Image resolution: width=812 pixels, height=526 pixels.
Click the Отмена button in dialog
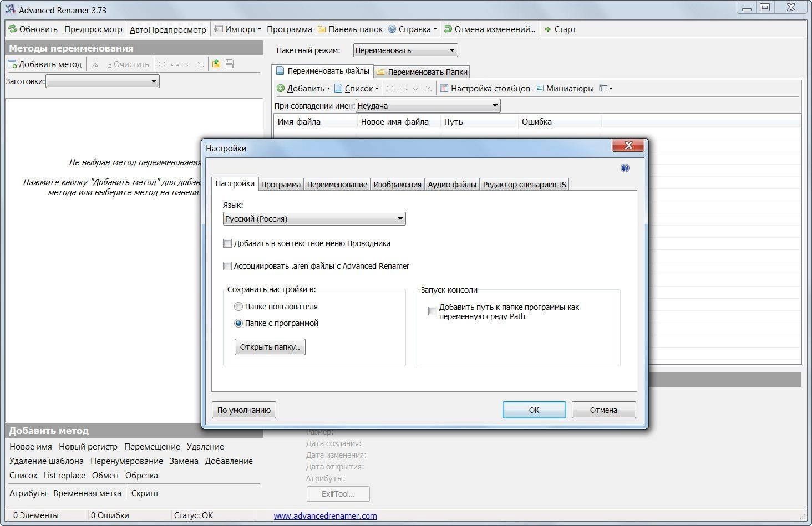pos(603,410)
